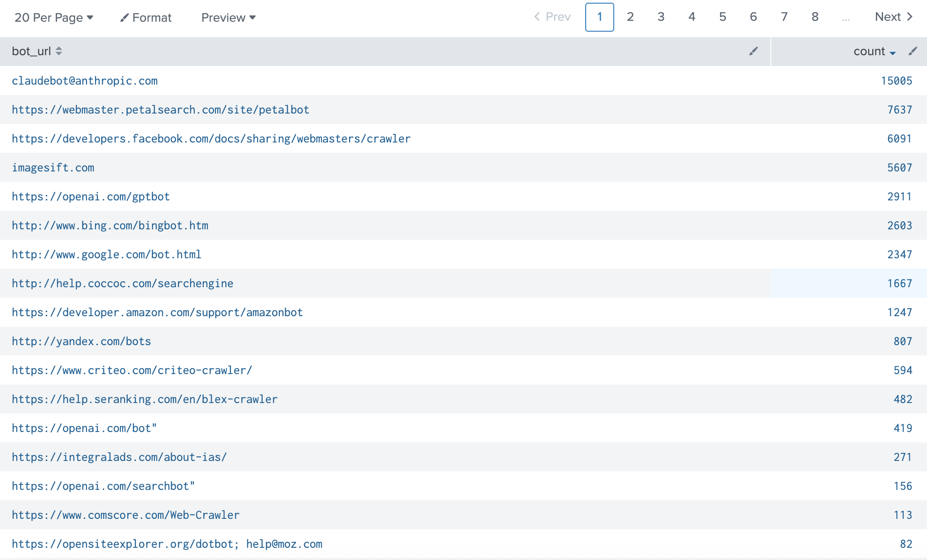927x560 pixels.
Task: Click the developers.facebook.com crawler URL
Action: tap(211, 138)
